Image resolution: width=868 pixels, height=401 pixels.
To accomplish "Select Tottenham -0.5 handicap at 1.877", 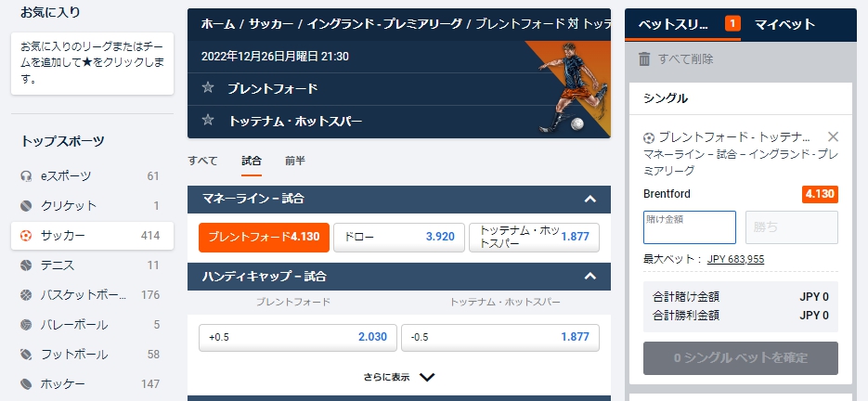I will (x=499, y=337).
